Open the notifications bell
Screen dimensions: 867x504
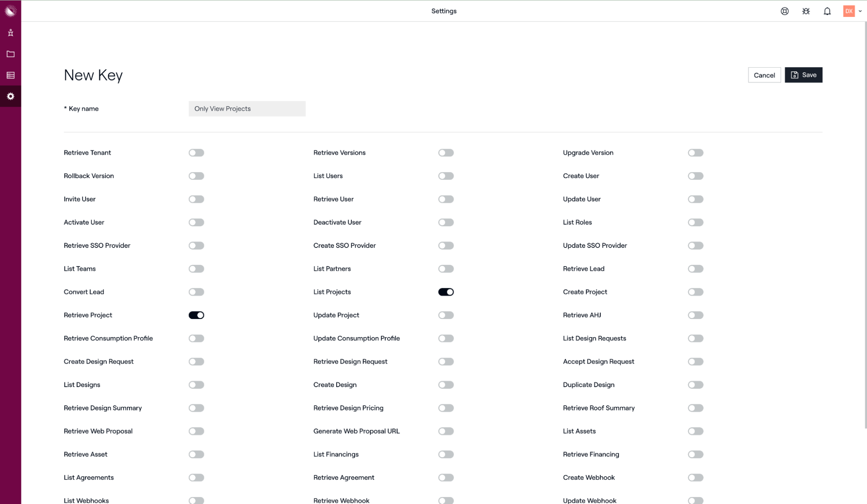coord(827,11)
